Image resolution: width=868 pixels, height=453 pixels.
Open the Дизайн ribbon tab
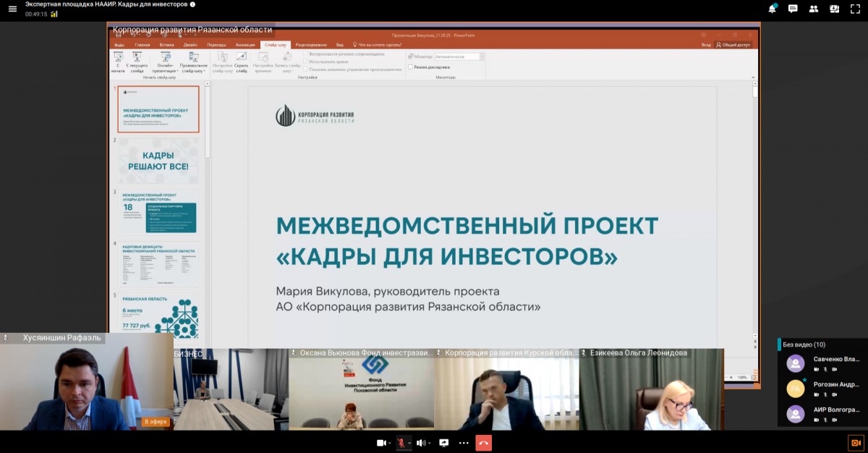190,45
